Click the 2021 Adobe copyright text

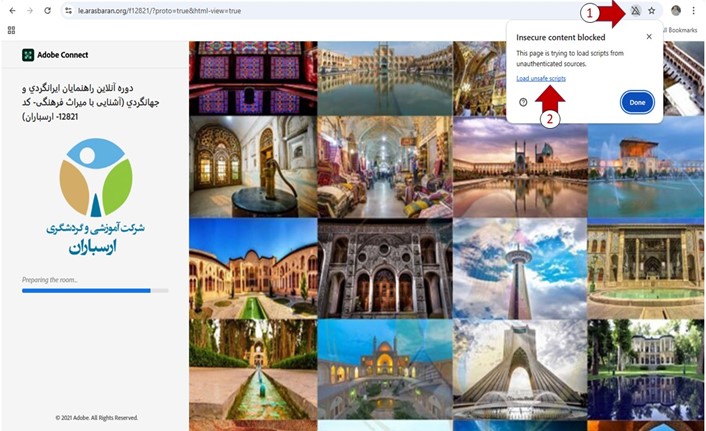[x=96, y=417]
